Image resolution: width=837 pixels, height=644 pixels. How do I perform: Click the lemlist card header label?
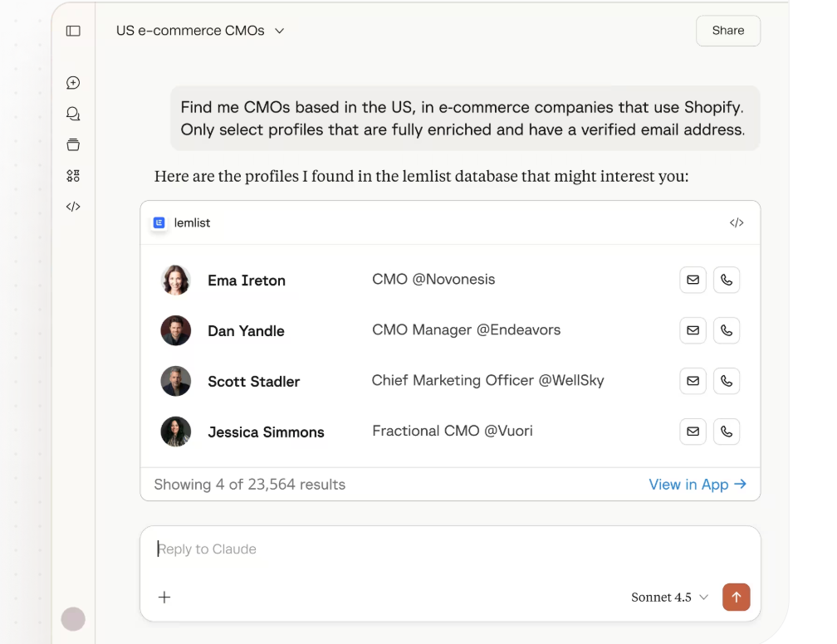[192, 222]
